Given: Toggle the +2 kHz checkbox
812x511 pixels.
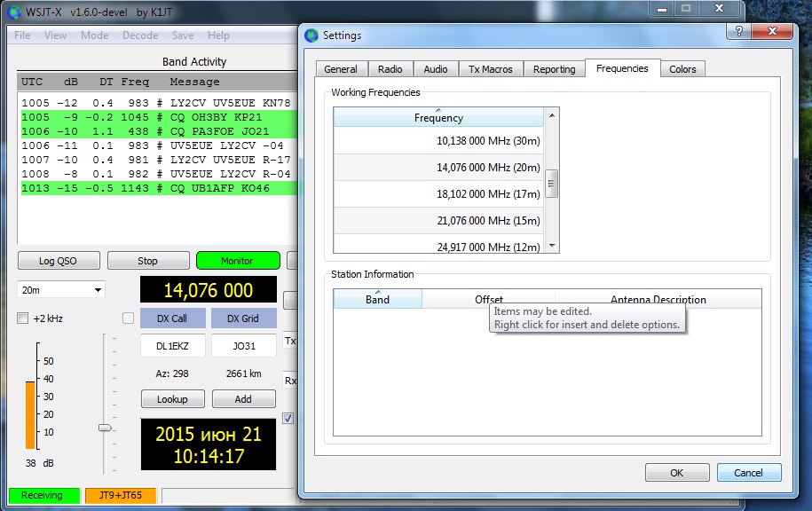Looking at the screenshot, I should [23, 318].
